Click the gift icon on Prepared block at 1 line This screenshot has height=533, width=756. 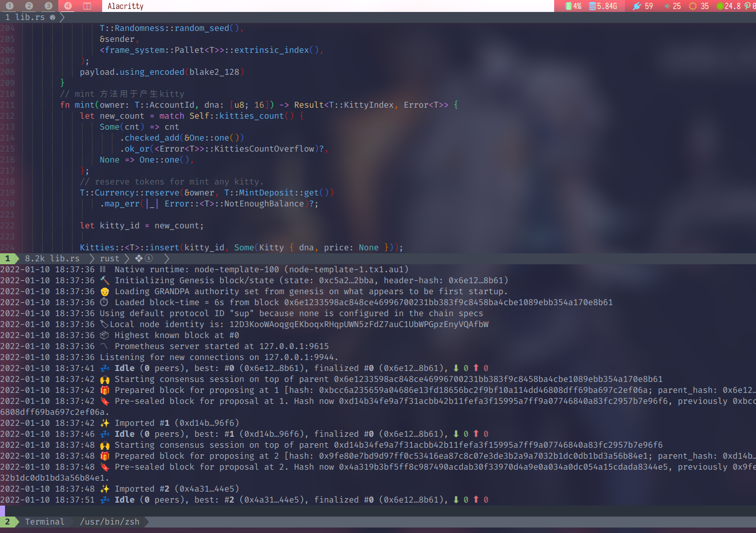pyautogui.click(x=105, y=390)
